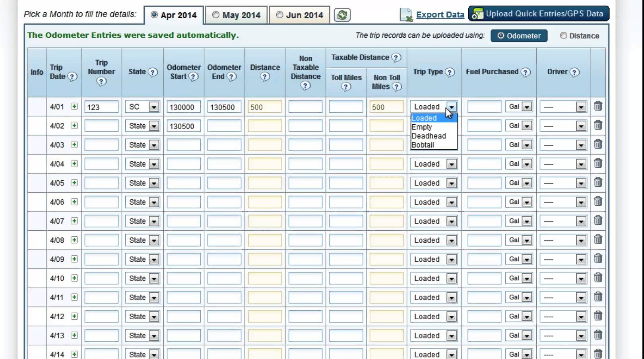Choose Deadhead from the open trip type list

[x=429, y=136]
